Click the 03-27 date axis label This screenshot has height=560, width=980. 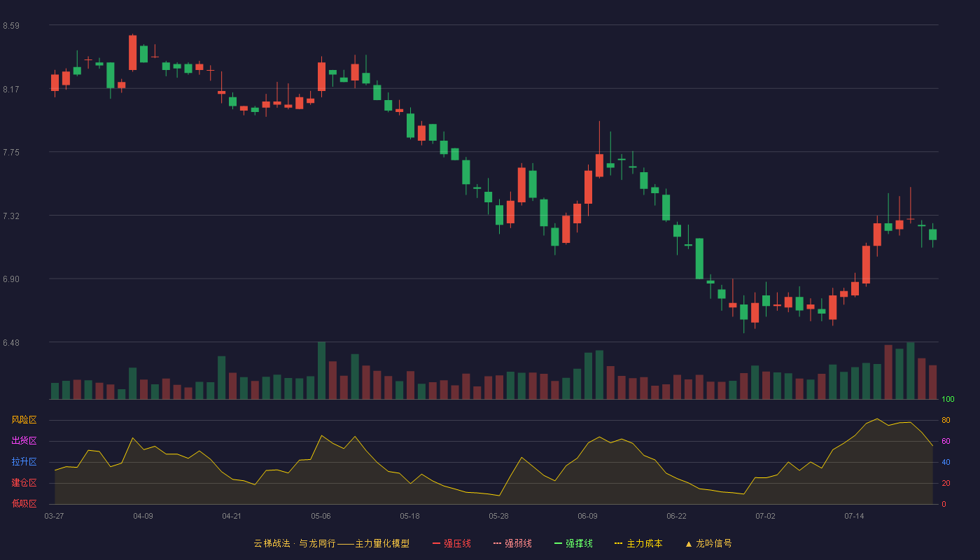tap(54, 516)
